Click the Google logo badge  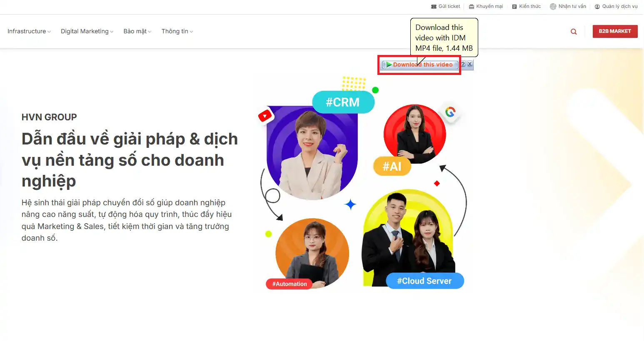tap(450, 112)
